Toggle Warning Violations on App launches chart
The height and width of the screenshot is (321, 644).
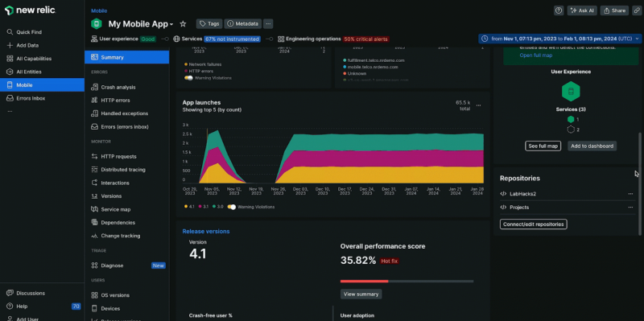coord(232,207)
